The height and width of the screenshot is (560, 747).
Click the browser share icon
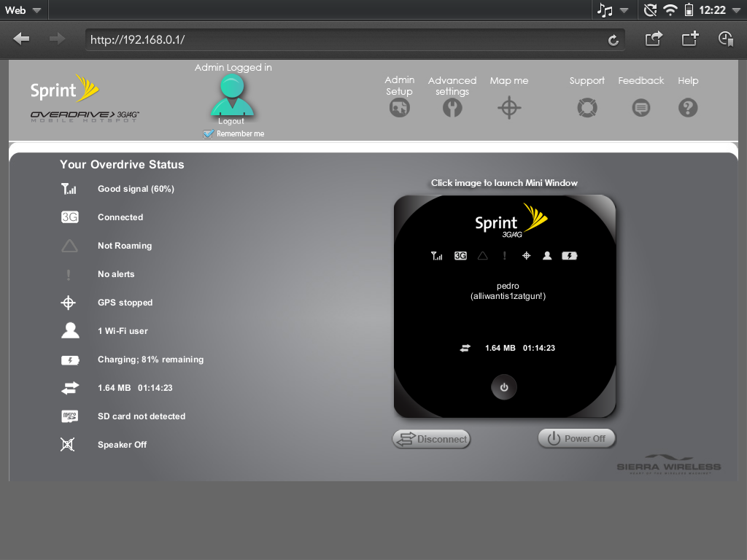click(x=654, y=39)
